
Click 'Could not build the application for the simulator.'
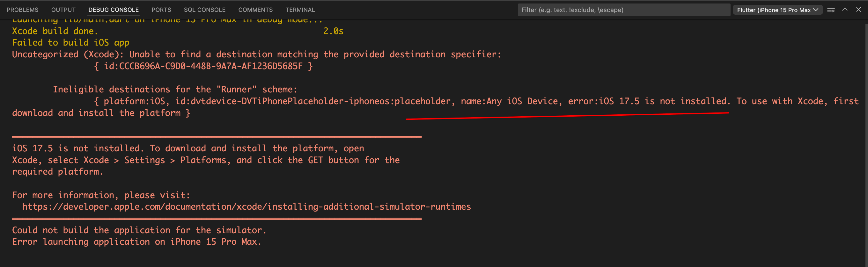[x=139, y=230]
